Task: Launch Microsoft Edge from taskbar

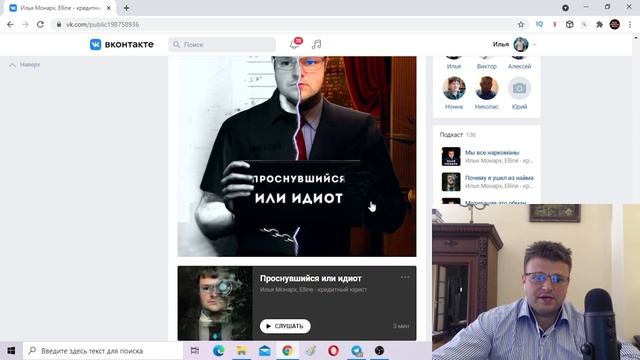Action: (x=218, y=351)
